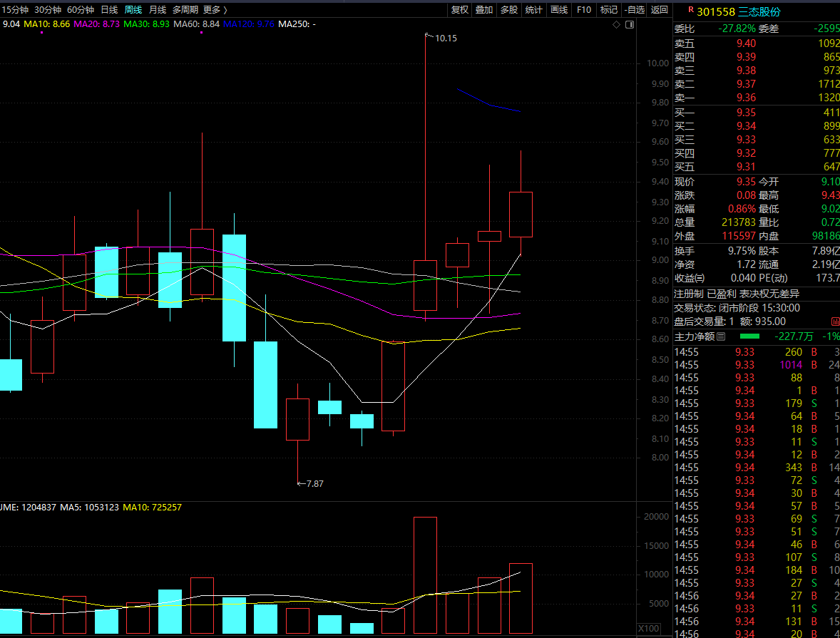Click the volume MA10: 725257 label
The image size is (840, 638).
tap(152, 508)
